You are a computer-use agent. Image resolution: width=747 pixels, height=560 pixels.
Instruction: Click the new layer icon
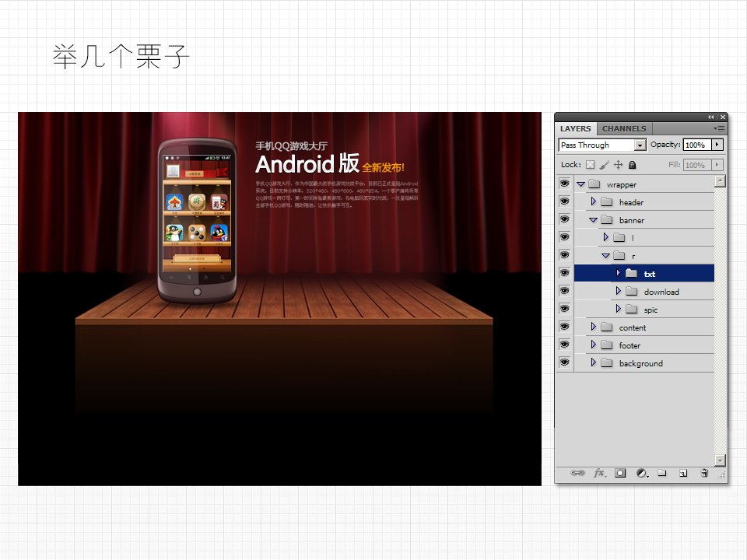pyautogui.click(x=683, y=473)
